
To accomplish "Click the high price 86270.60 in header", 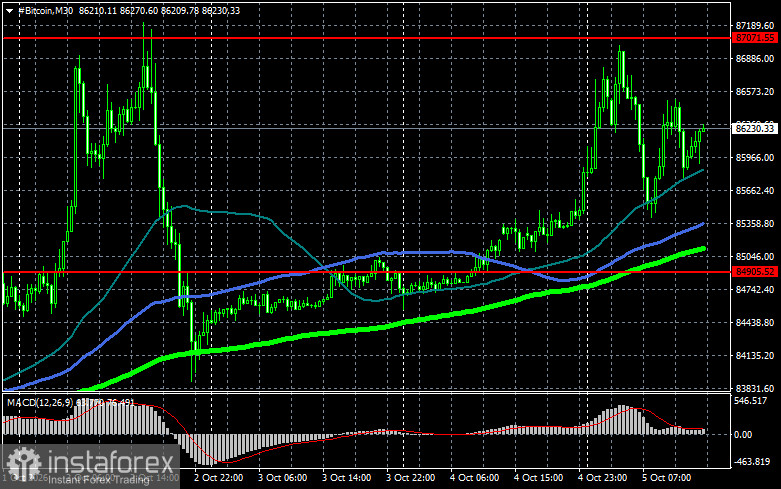I will (x=139, y=10).
